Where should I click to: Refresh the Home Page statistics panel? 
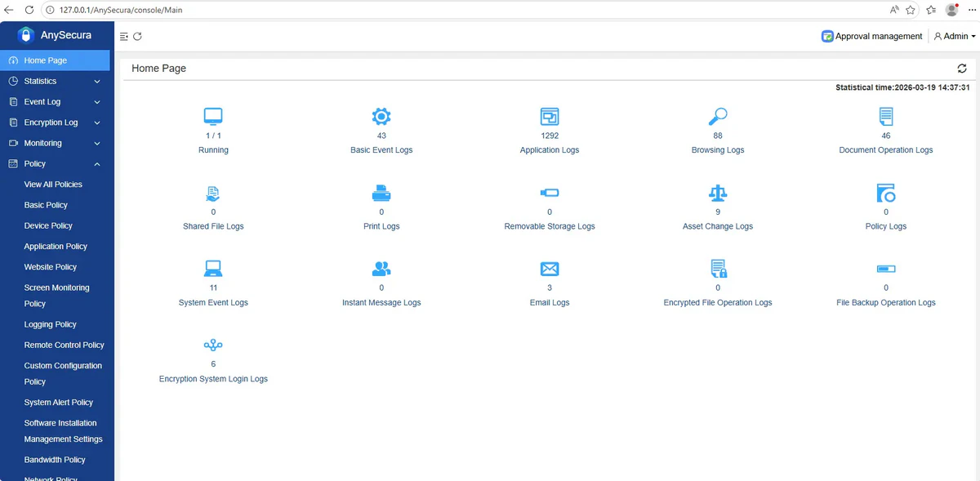tap(962, 69)
